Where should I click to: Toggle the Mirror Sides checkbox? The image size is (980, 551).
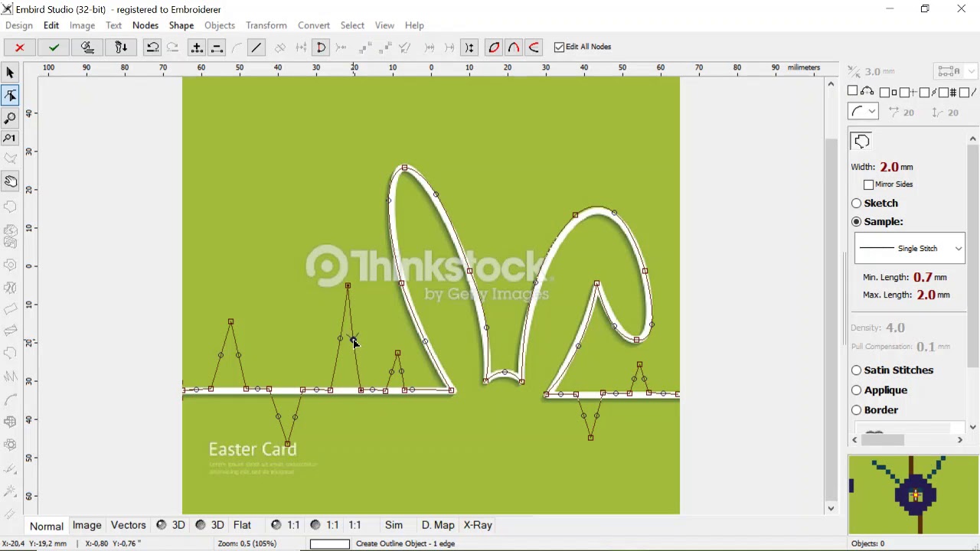868,184
